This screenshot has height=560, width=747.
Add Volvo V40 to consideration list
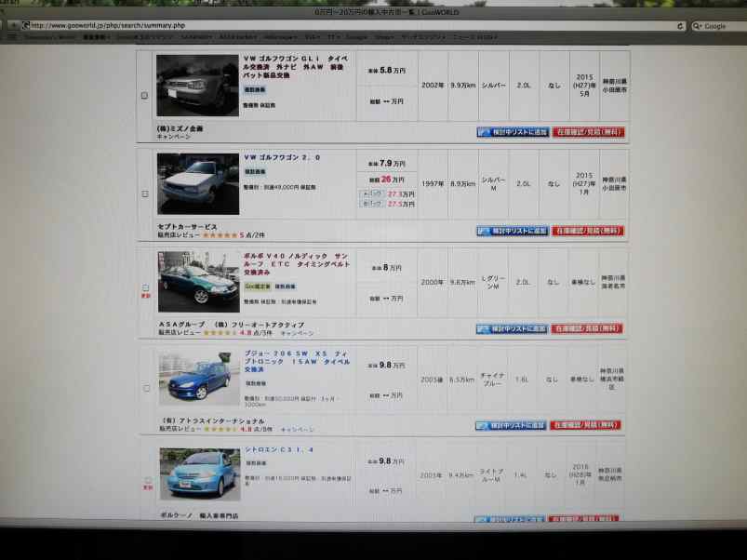512,328
